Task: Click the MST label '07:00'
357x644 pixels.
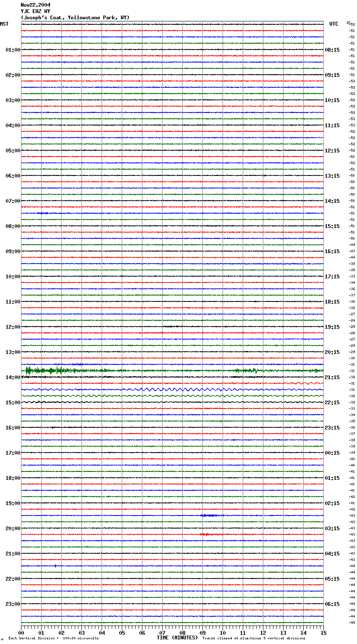Action: [13, 201]
